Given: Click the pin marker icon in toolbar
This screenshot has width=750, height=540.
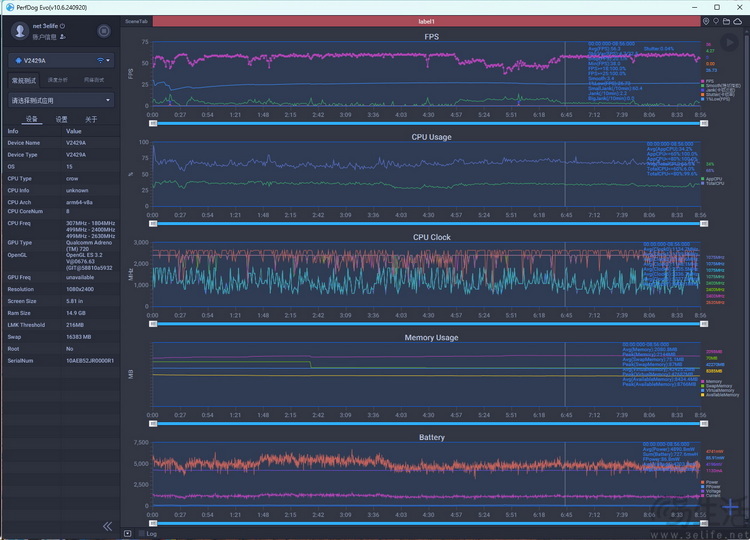Looking at the screenshot, I should [x=716, y=22].
